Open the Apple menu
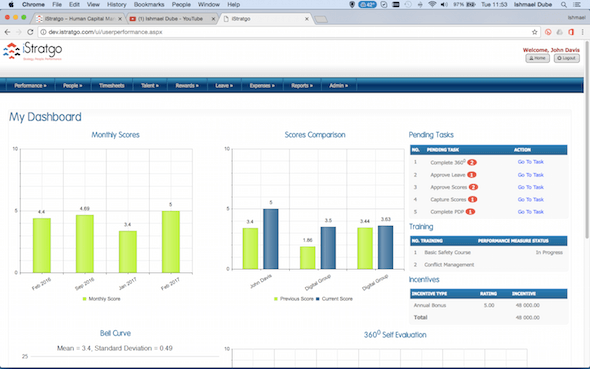This screenshot has height=369, width=590. 11,5
